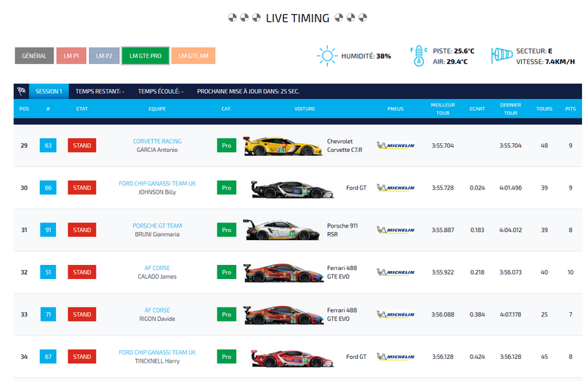The height and width of the screenshot is (381, 588).
Task: Click the Michelin logo in CALADO James row
Action: (x=395, y=272)
